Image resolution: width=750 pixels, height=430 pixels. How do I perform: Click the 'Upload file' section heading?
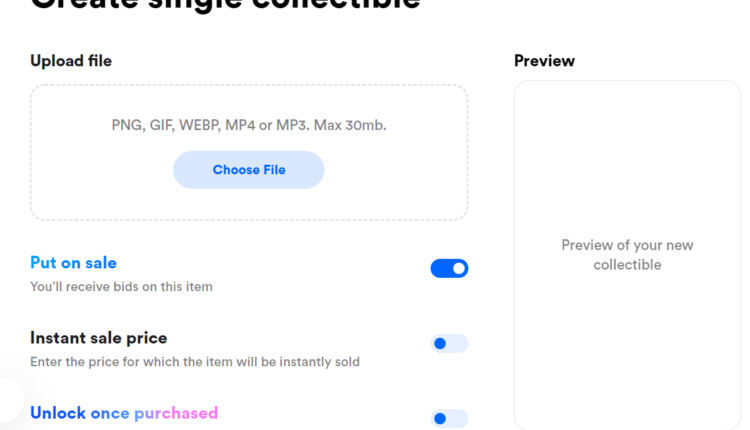pyautogui.click(x=71, y=61)
